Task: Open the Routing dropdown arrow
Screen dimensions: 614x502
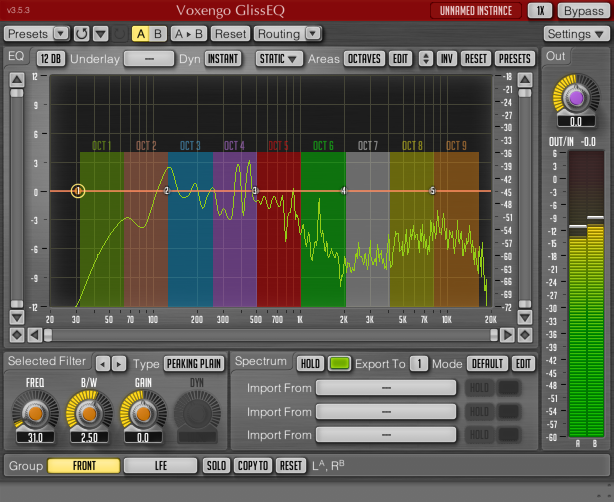Action: pos(313,34)
